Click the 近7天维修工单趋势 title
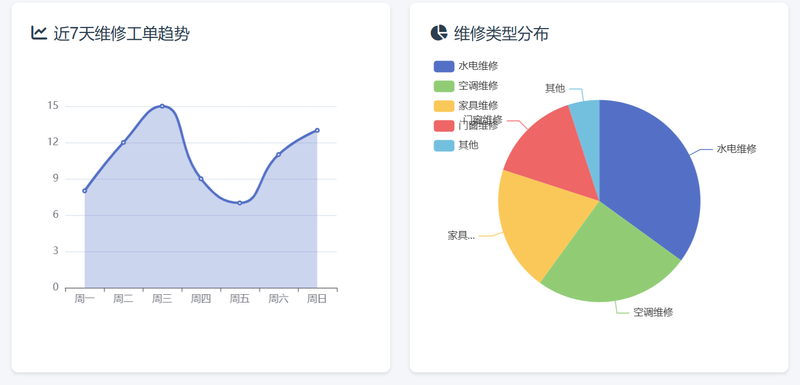 pyautogui.click(x=121, y=34)
